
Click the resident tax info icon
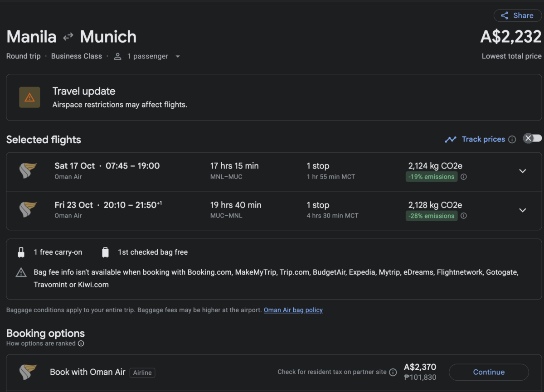click(x=393, y=372)
